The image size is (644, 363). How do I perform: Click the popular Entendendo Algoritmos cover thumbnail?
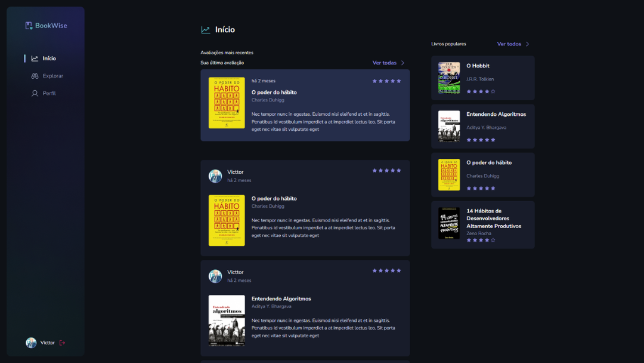449,126
